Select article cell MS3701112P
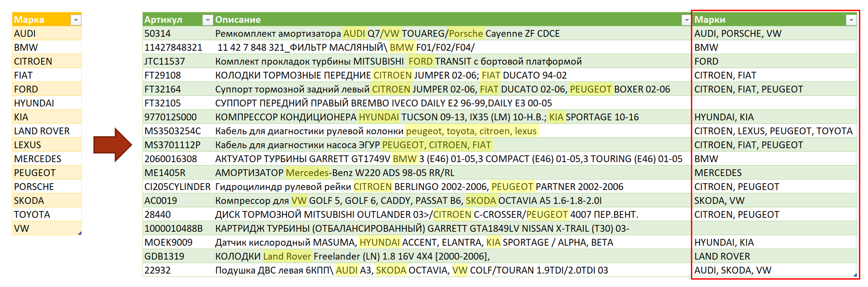868x287 pixels. pyautogui.click(x=178, y=145)
